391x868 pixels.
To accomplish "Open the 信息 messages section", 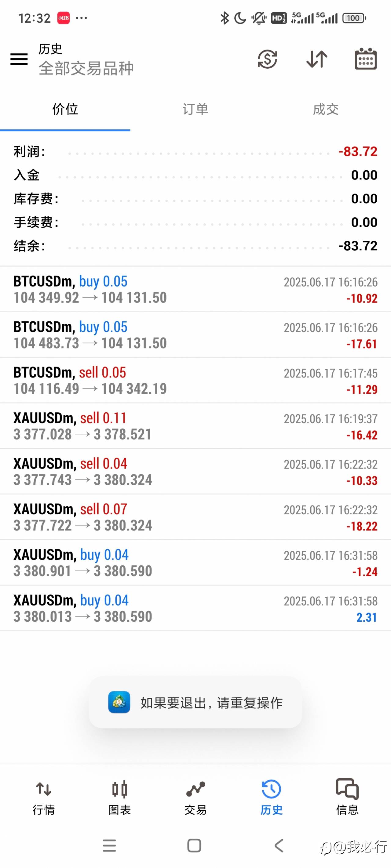I will [347, 797].
